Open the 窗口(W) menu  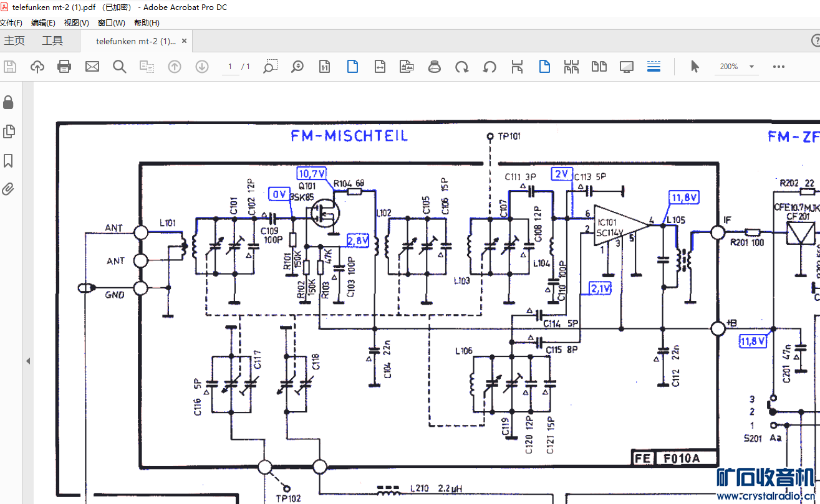click(x=111, y=23)
